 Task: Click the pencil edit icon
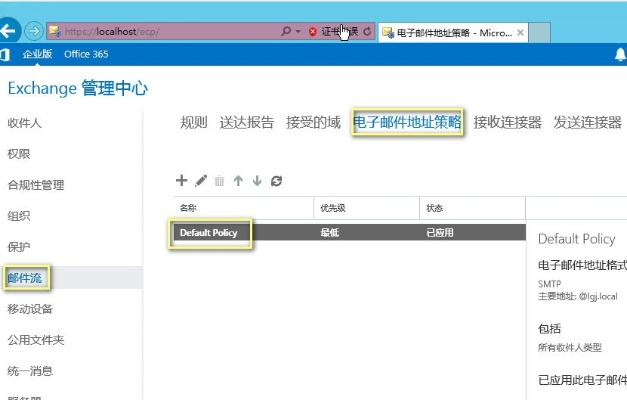coord(201,181)
